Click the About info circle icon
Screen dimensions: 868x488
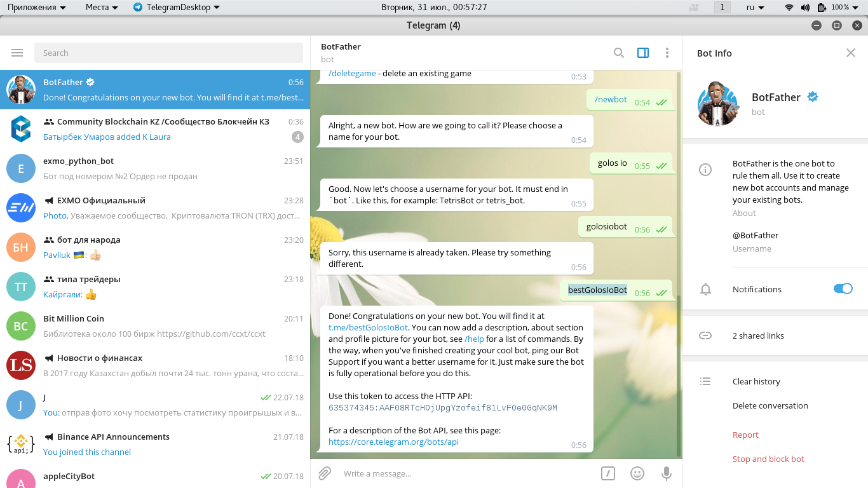coord(705,170)
